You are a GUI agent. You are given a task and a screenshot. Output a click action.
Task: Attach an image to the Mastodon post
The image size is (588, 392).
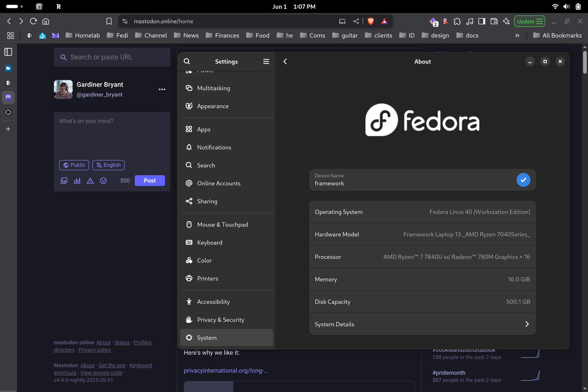click(64, 181)
